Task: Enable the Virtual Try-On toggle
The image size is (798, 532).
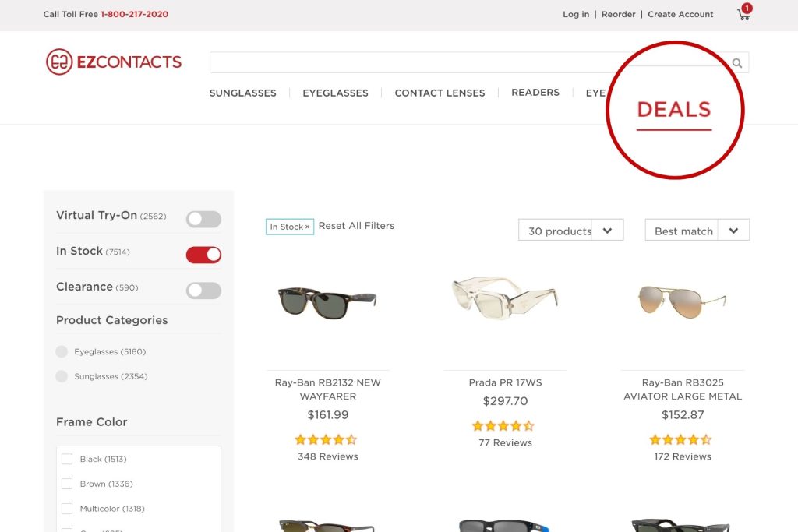Action: click(203, 219)
